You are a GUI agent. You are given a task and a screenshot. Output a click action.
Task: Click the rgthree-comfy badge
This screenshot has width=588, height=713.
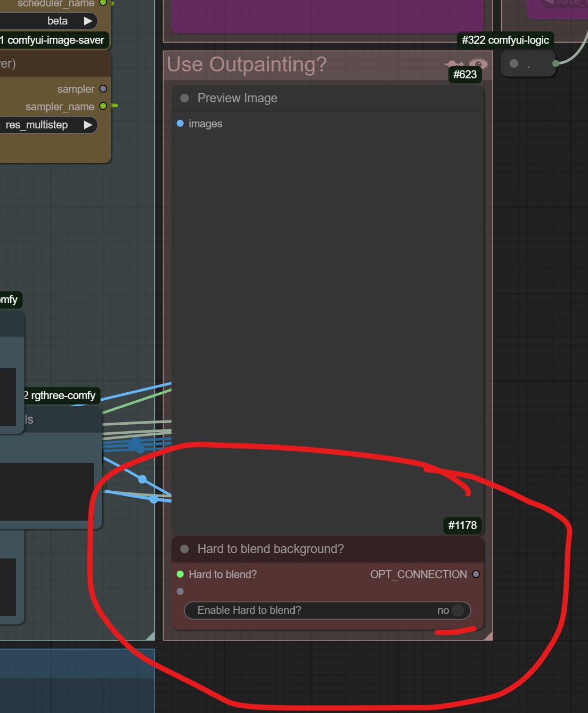(x=61, y=395)
